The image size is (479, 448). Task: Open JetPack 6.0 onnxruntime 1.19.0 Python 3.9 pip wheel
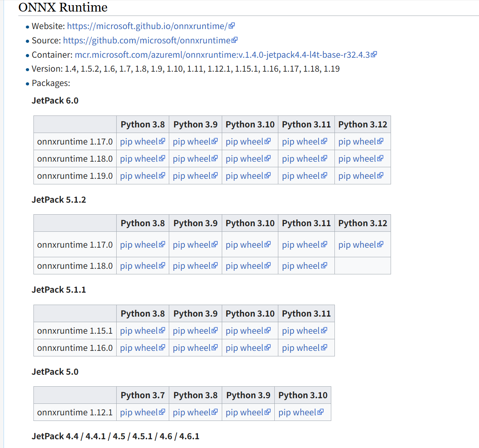[195, 176]
